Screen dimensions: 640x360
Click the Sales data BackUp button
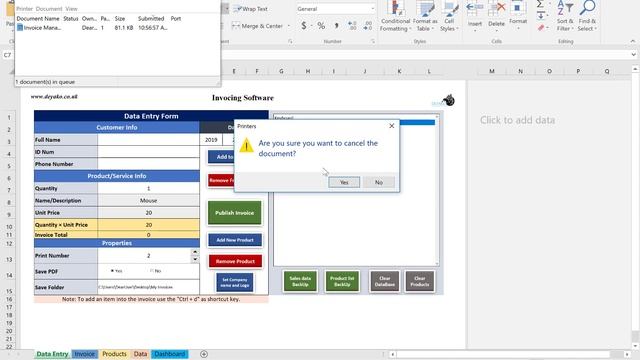point(300,281)
